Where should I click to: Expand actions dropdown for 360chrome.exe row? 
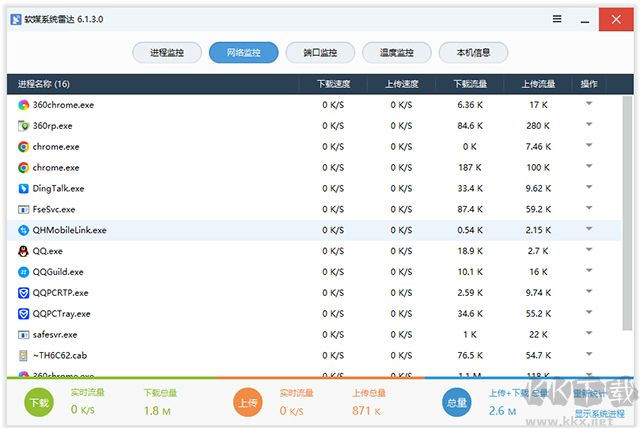[x=589, y=104]
